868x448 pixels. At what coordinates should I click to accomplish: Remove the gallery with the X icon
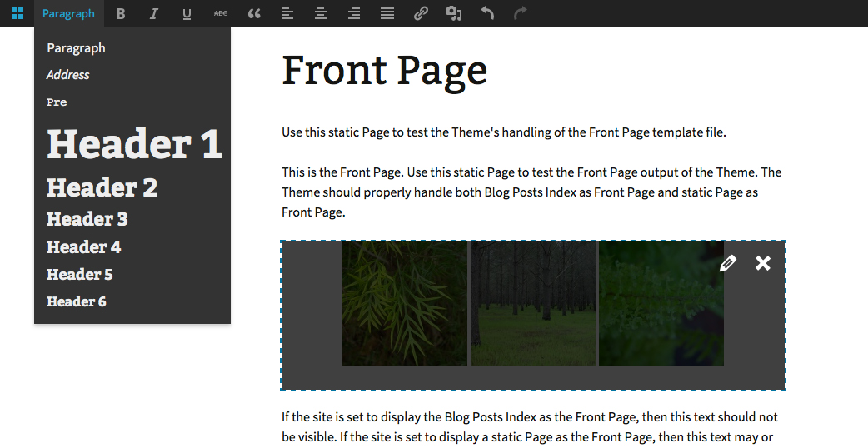[763, 263]
